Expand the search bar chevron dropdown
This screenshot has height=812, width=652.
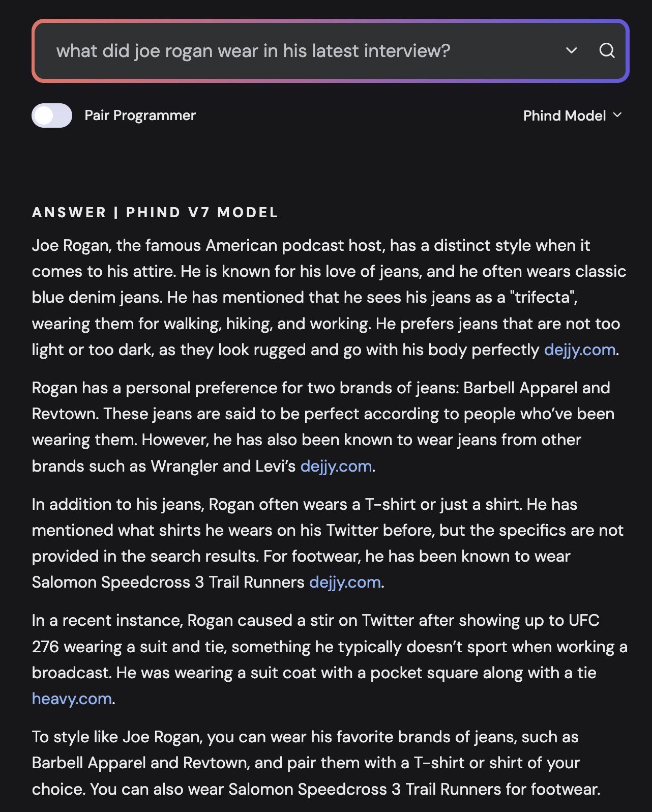[572, 50]
